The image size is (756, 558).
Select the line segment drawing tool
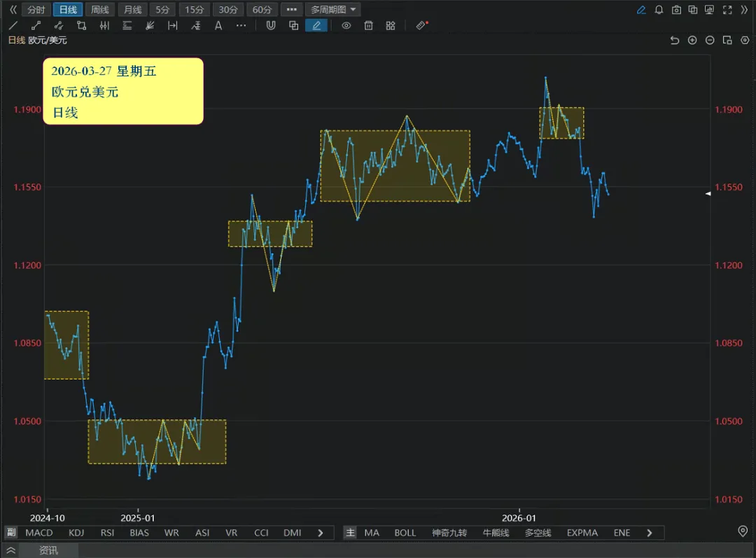click(x=36, y=26)
